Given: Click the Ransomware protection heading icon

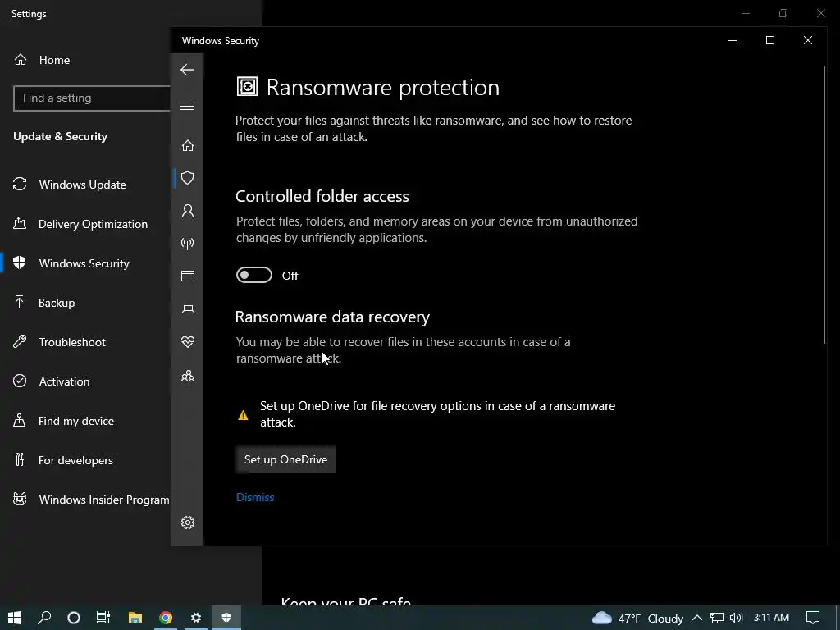Looking at the screenshot, I should [x=247, y=86].
